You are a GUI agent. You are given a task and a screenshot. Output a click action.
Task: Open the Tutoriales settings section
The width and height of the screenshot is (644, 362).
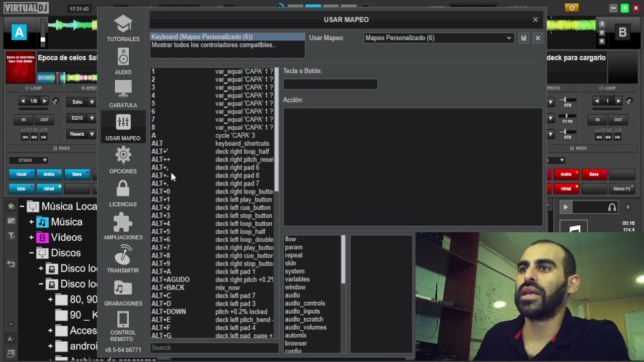tap(123, 28)
